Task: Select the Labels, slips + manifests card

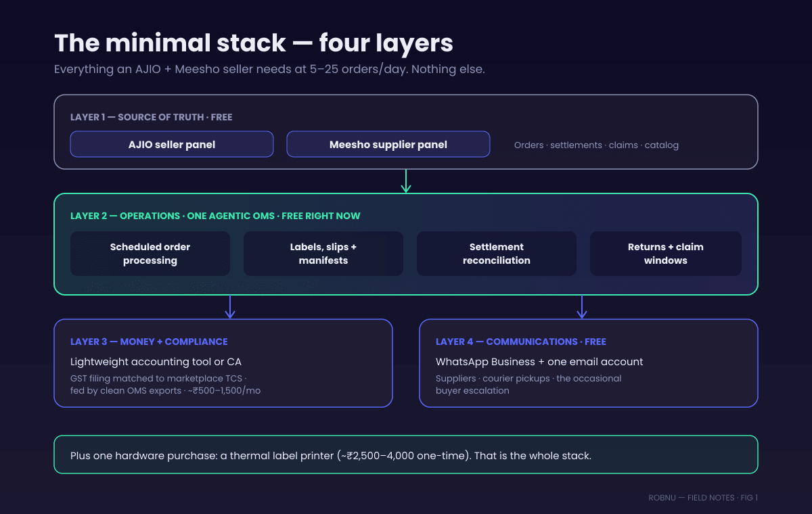Action: click(x=323, y=254)
